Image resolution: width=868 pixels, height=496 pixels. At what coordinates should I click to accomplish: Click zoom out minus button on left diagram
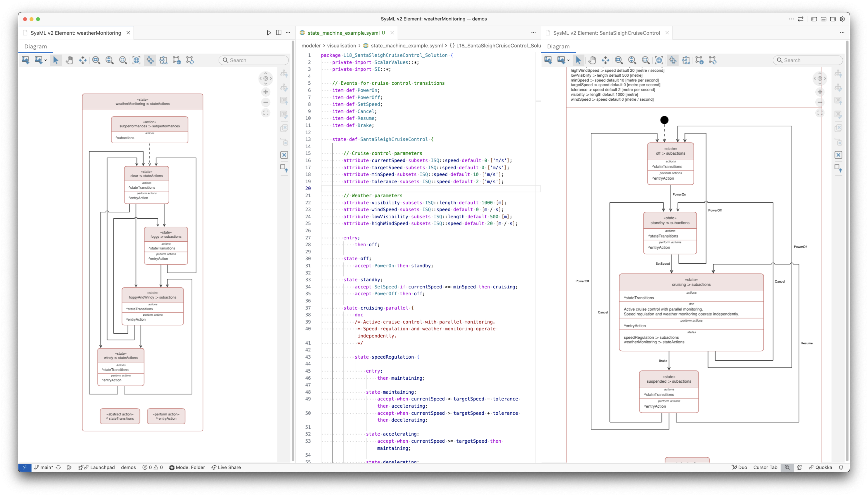tap(265, 102)
